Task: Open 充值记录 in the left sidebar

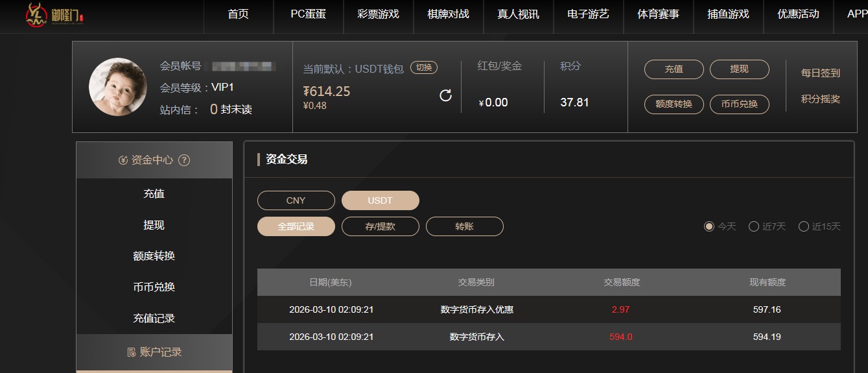Action: (154, 319)
